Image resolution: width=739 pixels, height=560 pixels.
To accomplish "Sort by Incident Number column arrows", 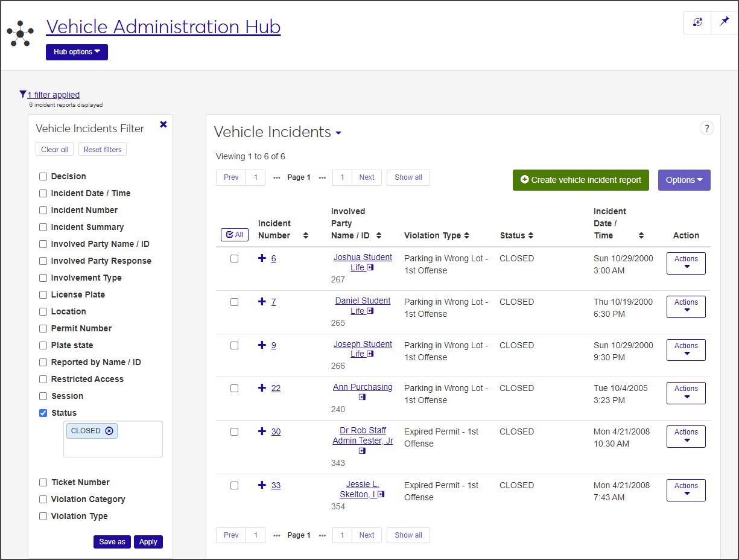I will click(306, 235).
